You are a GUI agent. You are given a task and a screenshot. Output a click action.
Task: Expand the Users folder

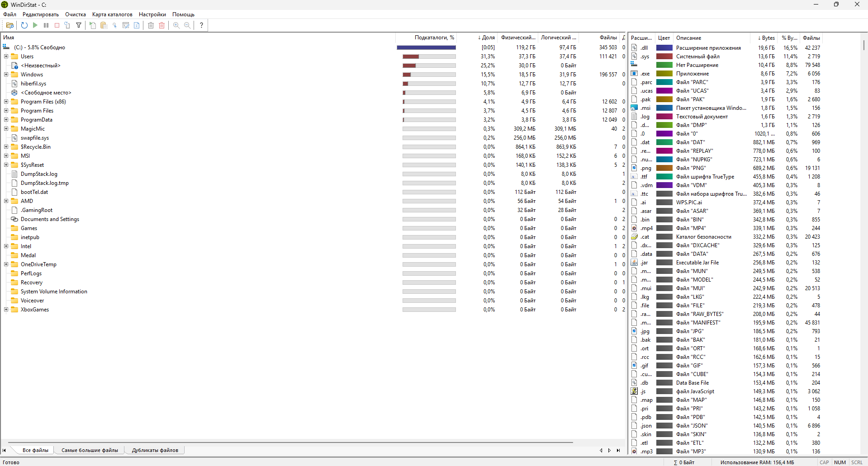pyautogui.click(x=6, y=56)
